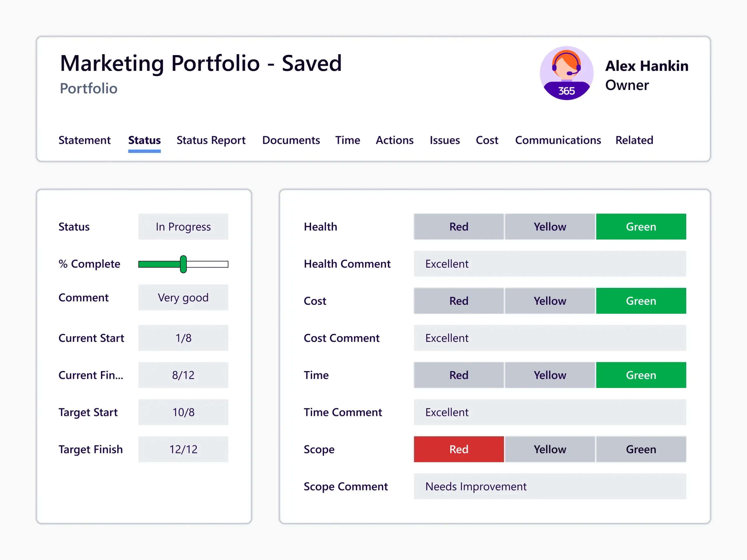Go to the Communications tab
747x560 pixels.
[558, 140]
